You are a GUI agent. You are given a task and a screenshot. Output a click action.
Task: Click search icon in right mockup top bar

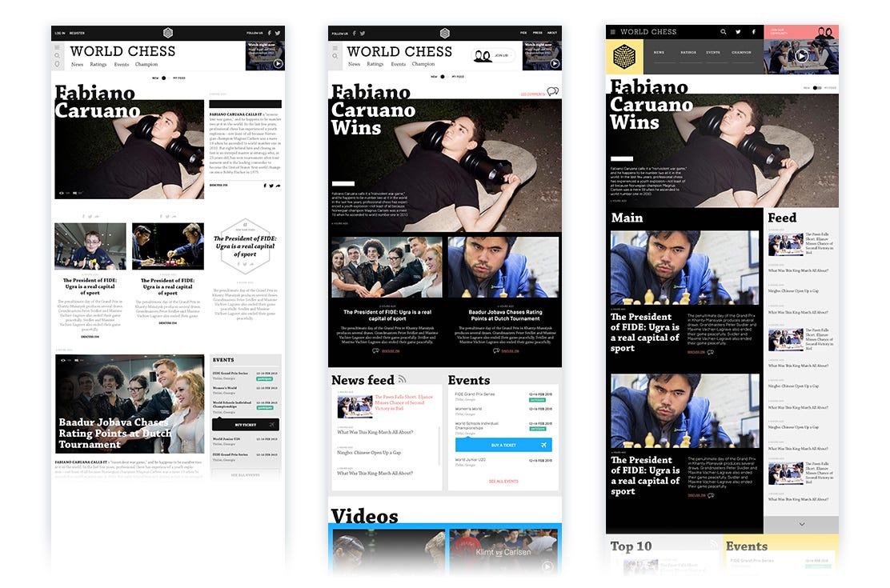tap(724, 32)
